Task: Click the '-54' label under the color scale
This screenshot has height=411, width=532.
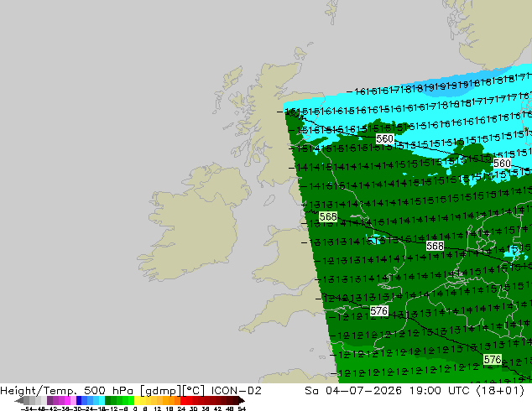Action: [x=27, y=408]
